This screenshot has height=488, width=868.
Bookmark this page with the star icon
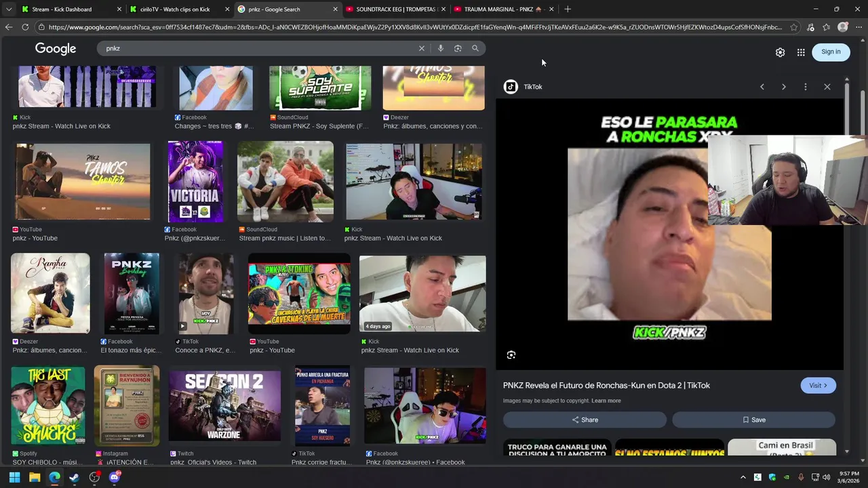coord(794,27)
